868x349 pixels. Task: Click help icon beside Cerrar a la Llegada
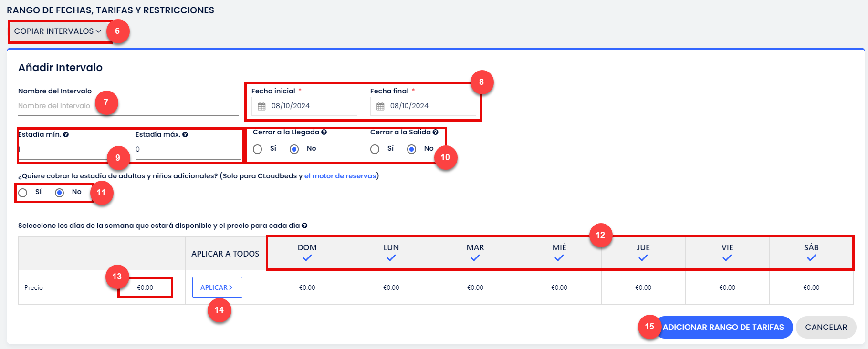coord(324,132)
